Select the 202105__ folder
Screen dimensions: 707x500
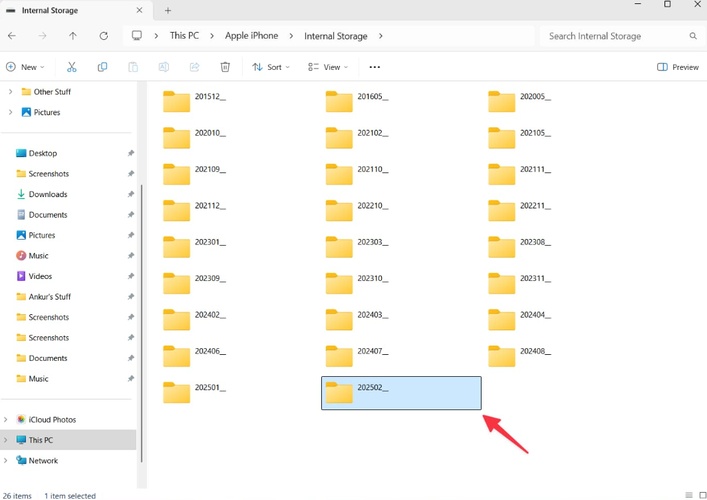(x=519, y=138)
